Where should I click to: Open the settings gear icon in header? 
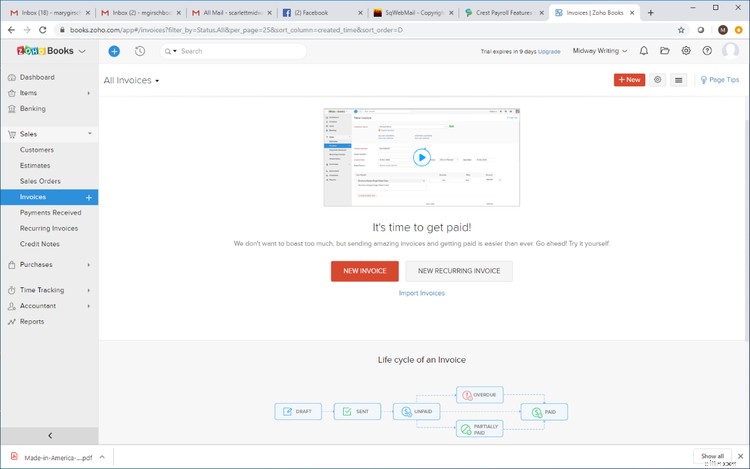686,51
